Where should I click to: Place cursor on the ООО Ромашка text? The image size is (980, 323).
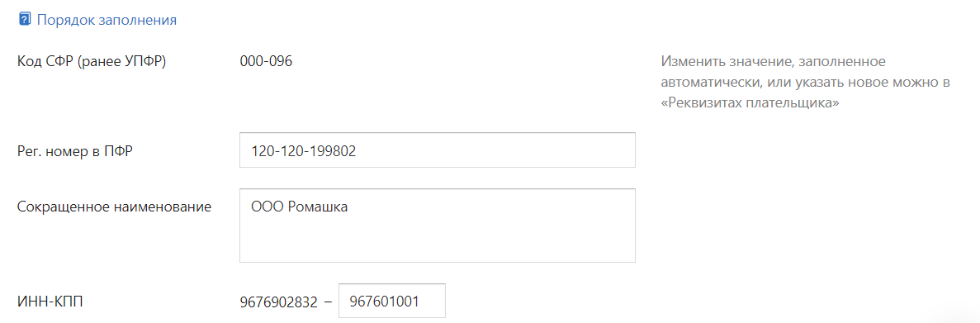(300, 207)
